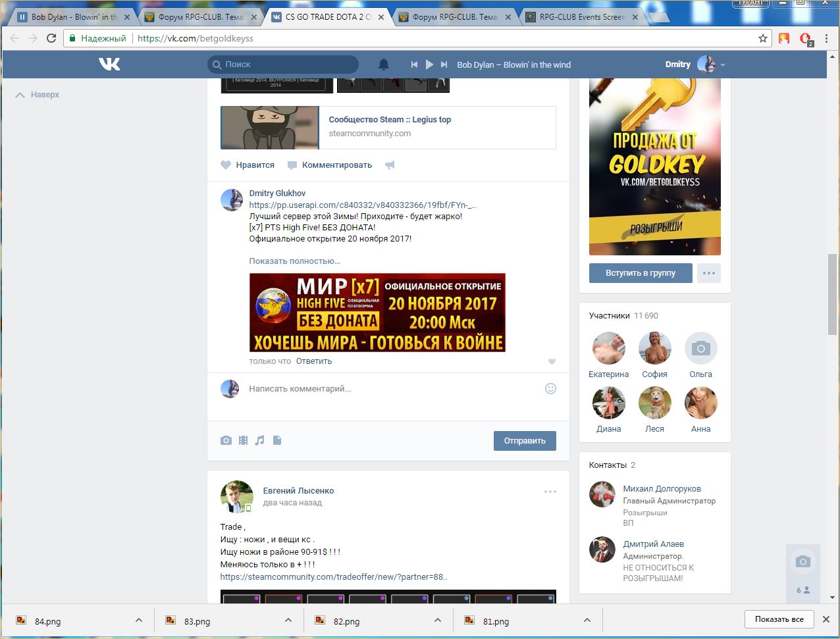Open Екатерина member avatar
The width and height of the screenshot is (840, 639).
(x=609, y=348)
